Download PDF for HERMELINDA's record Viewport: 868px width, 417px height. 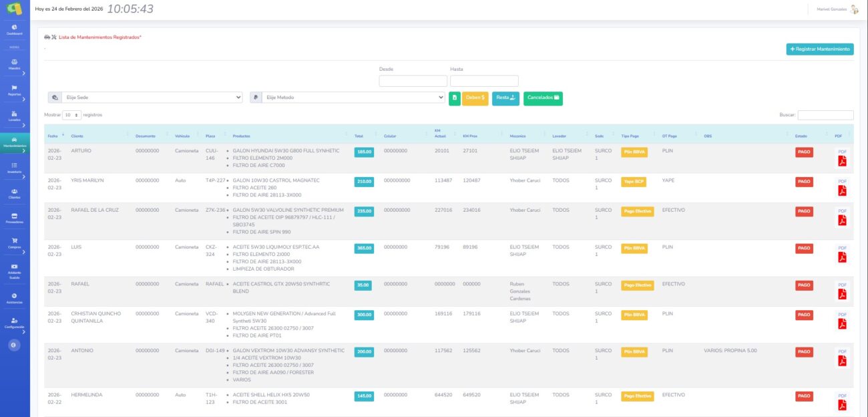click(x=842, y=406)
